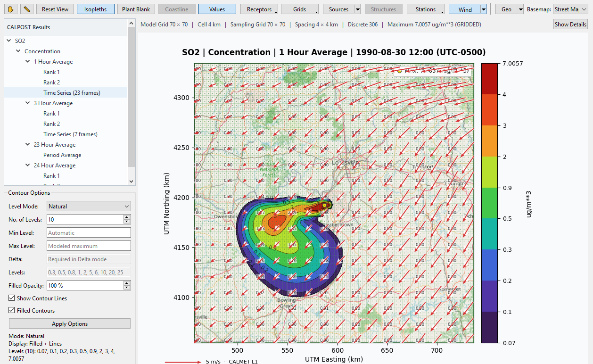Open the Geo dropdown arrow
The width and height of the screenshot is (593, 364).
(520, 9)
